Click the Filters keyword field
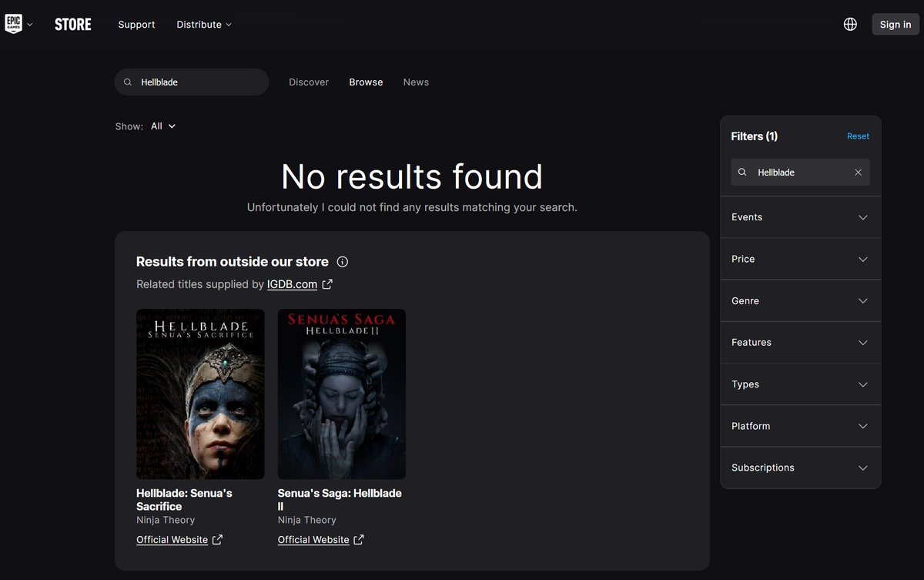 point(800,173)
